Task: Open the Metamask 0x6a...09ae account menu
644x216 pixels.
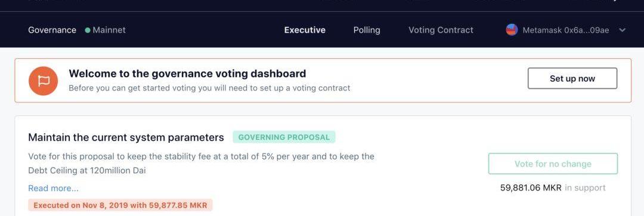Action: point(565,30)
